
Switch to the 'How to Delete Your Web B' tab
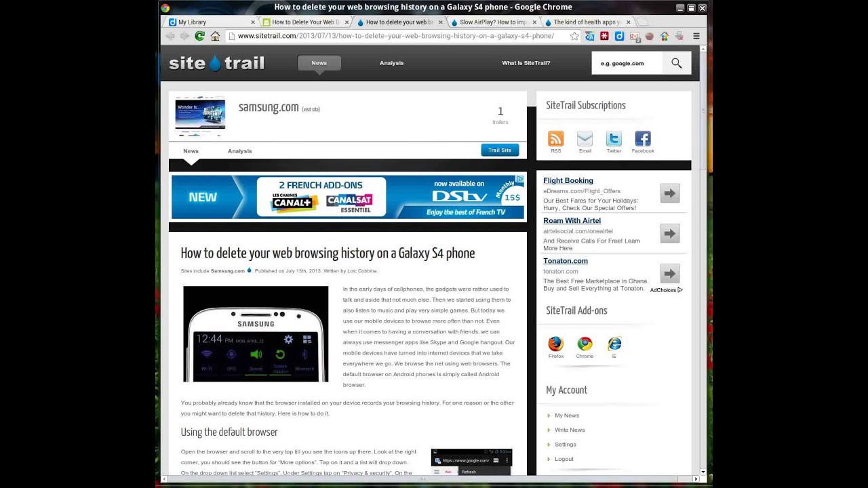(x=304, y=22)
